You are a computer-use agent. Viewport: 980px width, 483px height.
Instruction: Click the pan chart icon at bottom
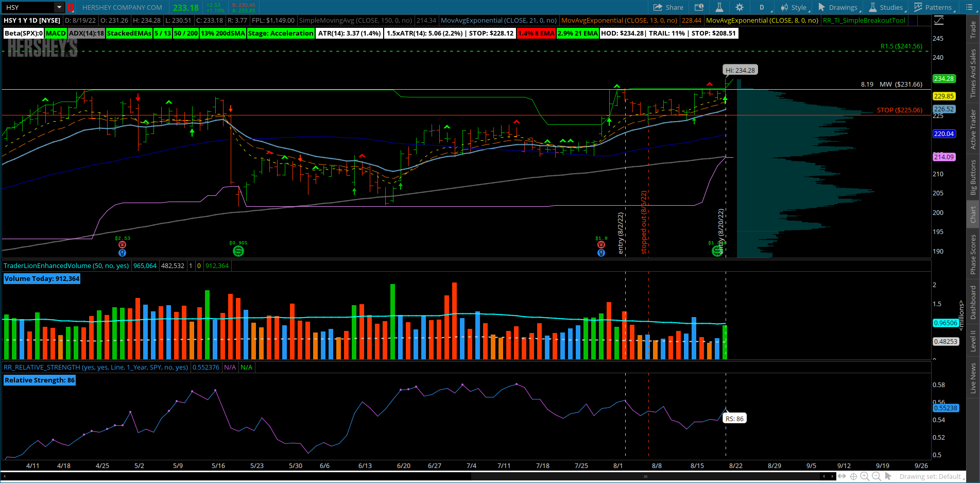pyautogui.click(x=842, y=476)
